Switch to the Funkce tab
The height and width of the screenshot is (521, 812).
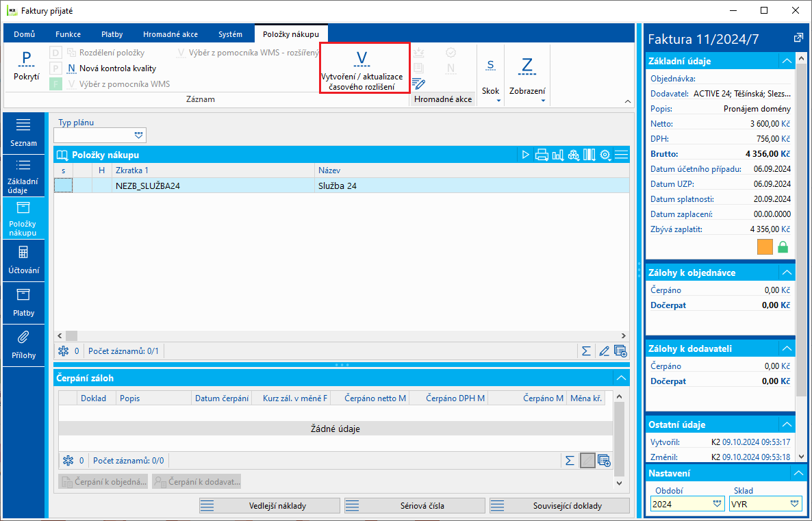[68, 34]
